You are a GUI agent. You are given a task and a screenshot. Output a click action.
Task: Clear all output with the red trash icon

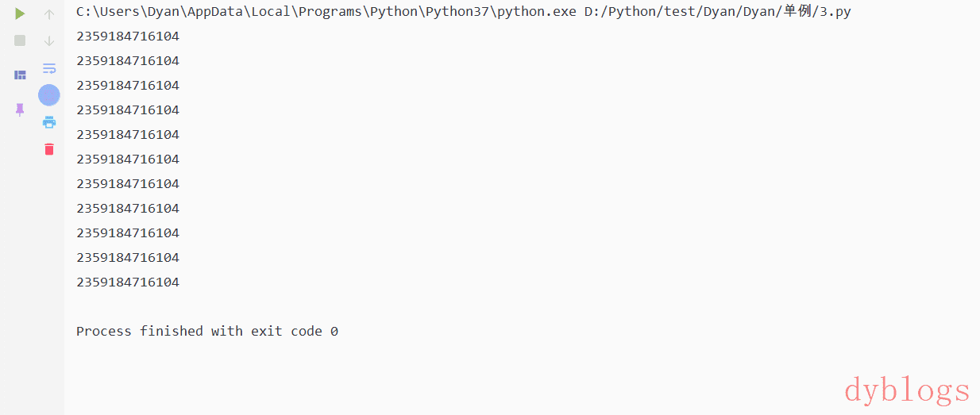tap(49, 149)
